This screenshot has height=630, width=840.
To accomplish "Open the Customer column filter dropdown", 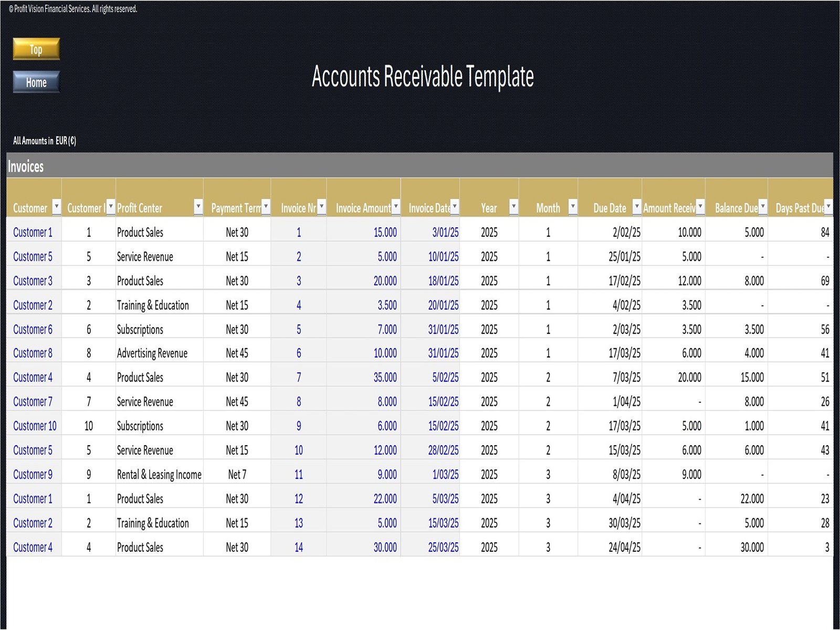I will [56, 207].
